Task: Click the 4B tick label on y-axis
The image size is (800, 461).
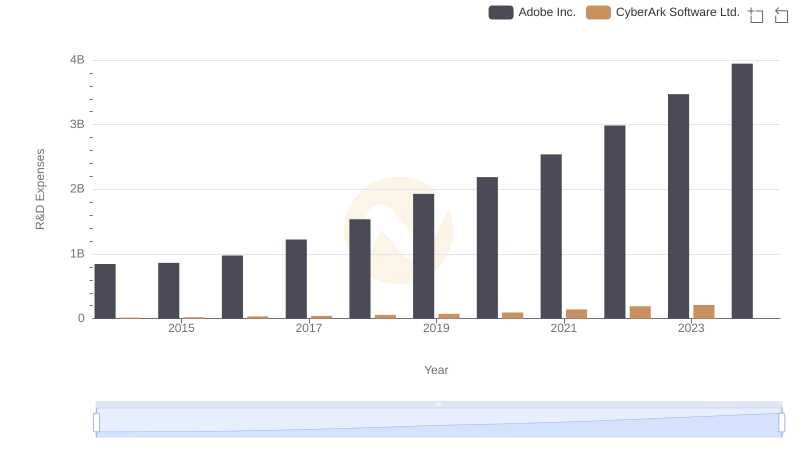Action: click(77, 60)
